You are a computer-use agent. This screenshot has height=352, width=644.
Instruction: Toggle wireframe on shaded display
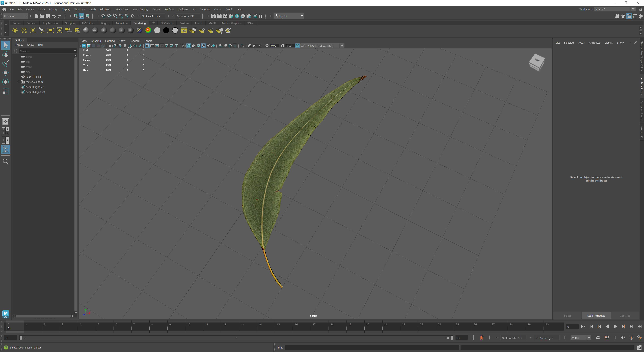click(198, 46)
